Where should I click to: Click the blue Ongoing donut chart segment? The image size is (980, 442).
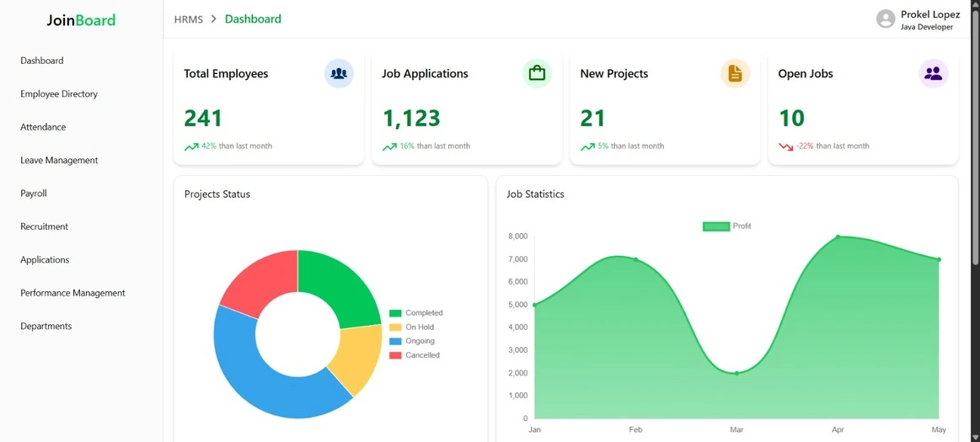(x=253, y=379)
